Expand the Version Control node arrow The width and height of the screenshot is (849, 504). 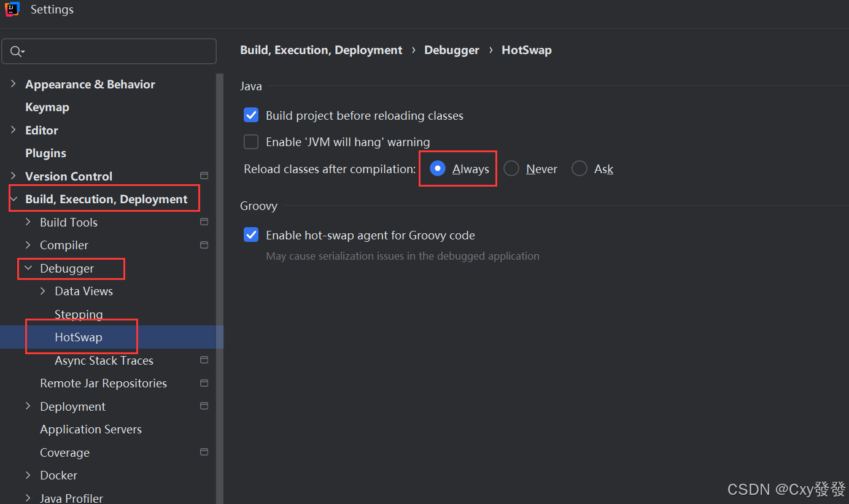pos(14,176)
